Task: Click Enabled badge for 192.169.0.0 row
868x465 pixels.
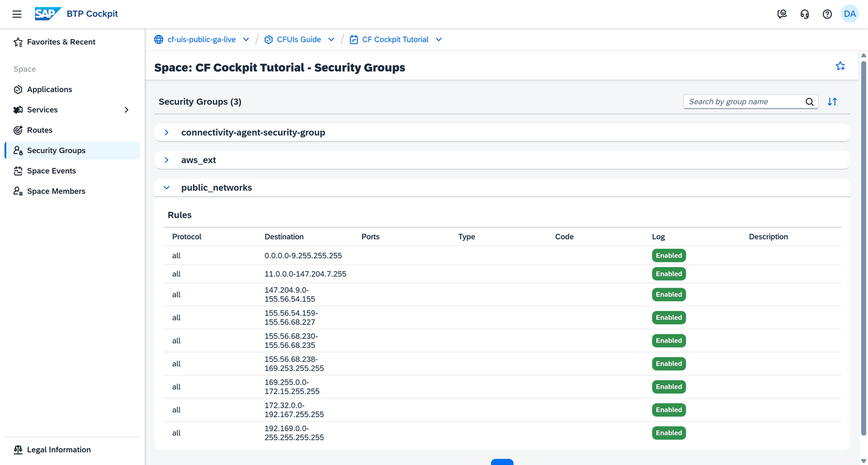Action: pyautogui.click(x=669, y=433)
